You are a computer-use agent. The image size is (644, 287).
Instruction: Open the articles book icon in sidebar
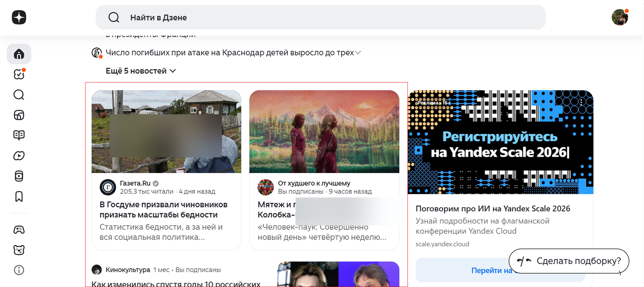tap(19, 135)
